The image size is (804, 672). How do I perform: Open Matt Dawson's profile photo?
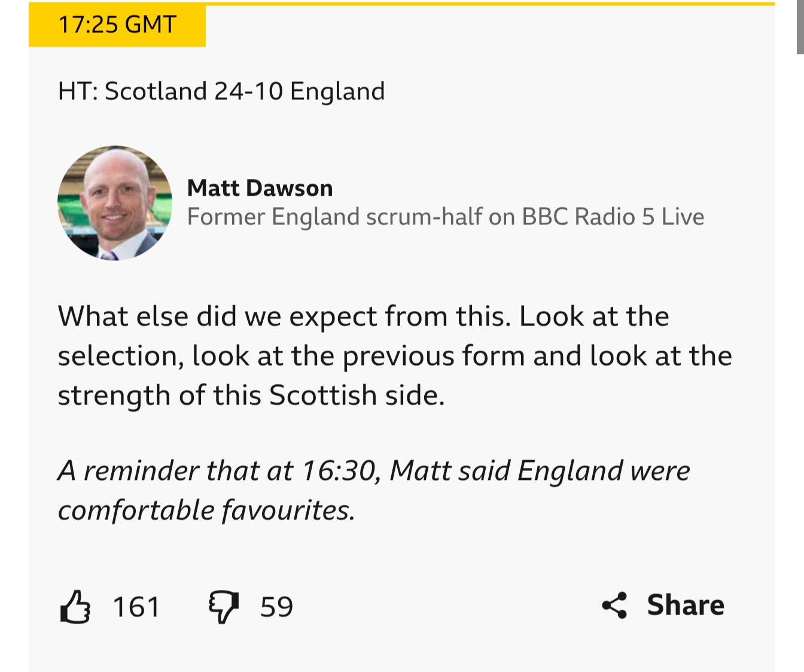tap(115, 203)
